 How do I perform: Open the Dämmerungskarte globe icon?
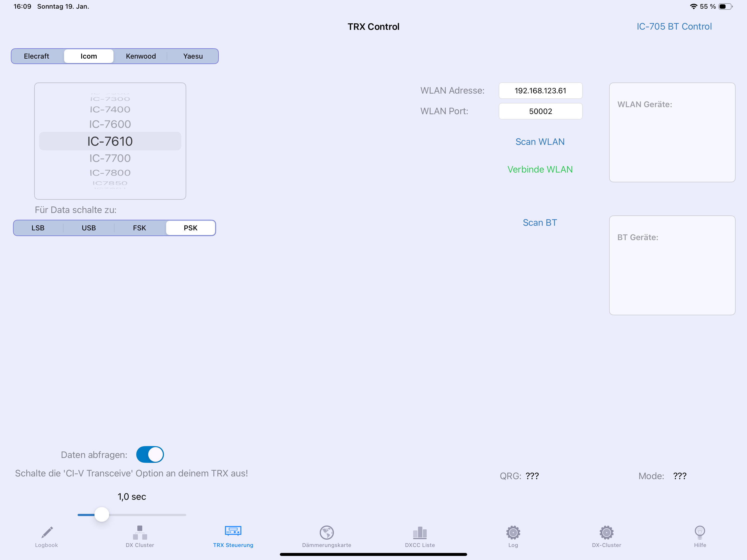click(327, 532)
